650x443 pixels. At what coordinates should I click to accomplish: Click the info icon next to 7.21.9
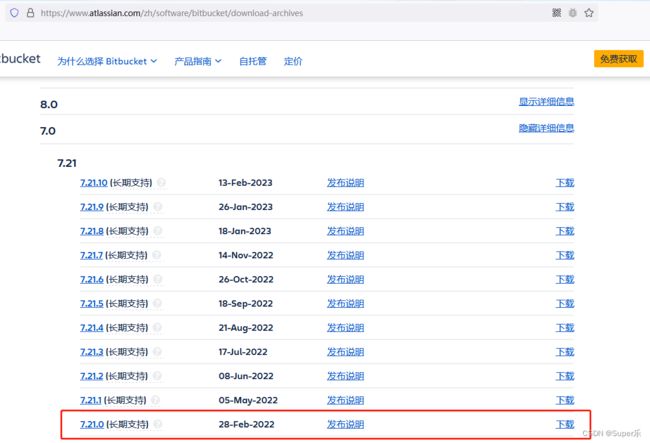coord(158,206)
